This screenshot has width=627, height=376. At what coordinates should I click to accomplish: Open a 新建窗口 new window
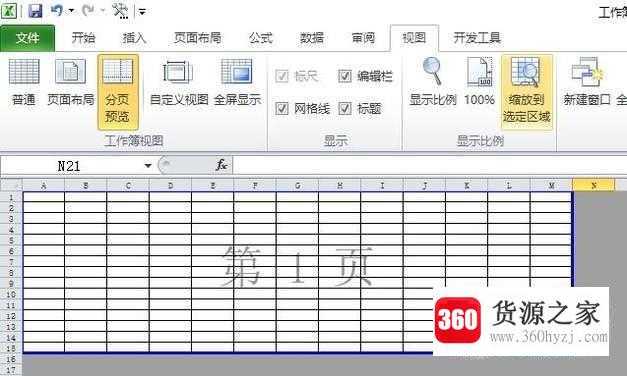coord(587,82)
